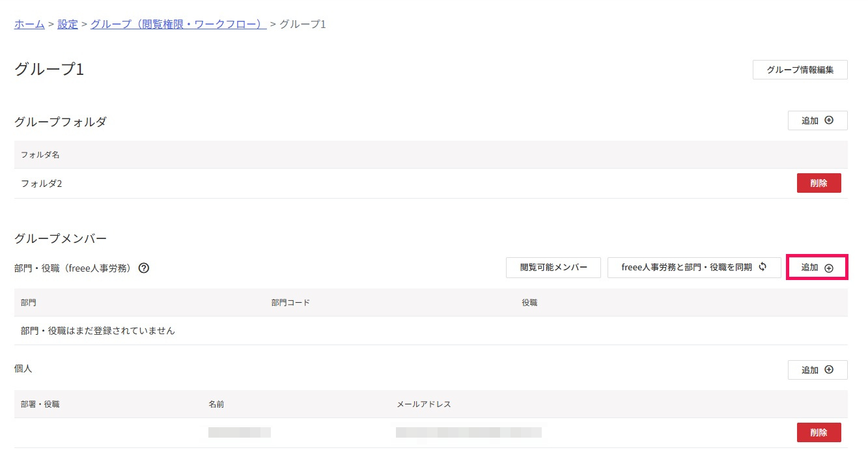Click the グループ1 page heading
The image size is (868, 465).
point(49,70)
